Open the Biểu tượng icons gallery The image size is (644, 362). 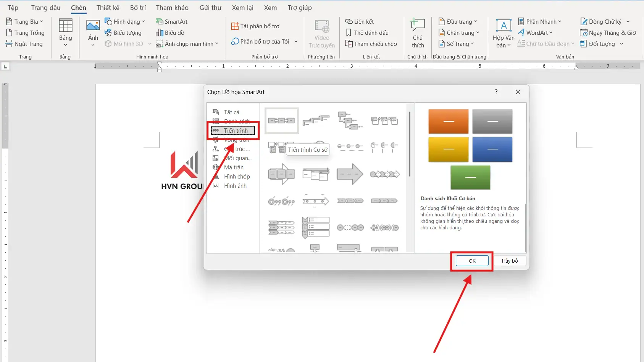coord(123,33)
